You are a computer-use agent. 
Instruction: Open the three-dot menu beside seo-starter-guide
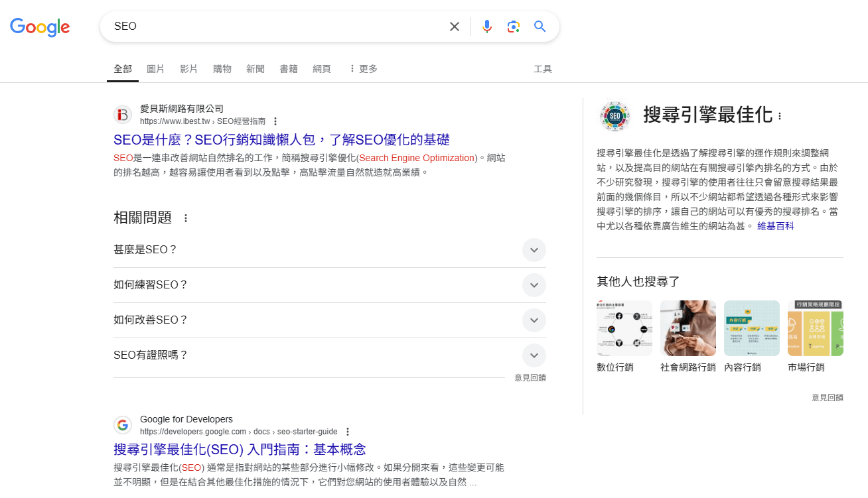(347, 432)
